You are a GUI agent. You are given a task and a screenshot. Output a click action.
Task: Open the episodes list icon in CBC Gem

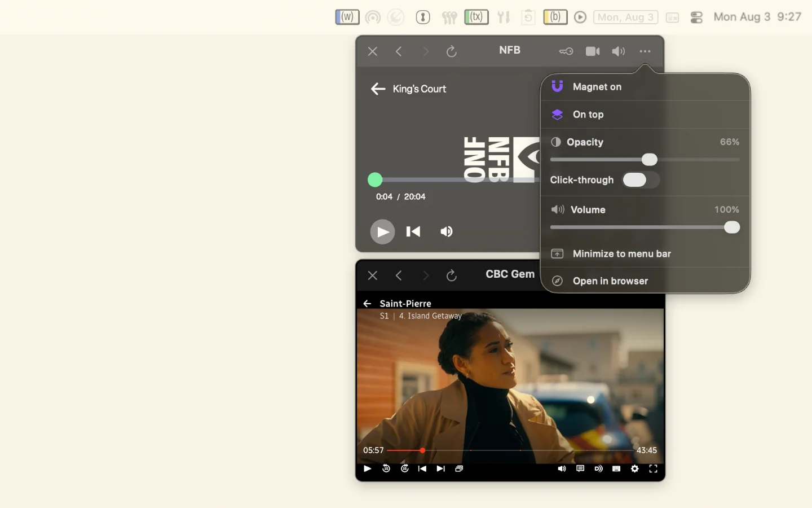[459, 468]
